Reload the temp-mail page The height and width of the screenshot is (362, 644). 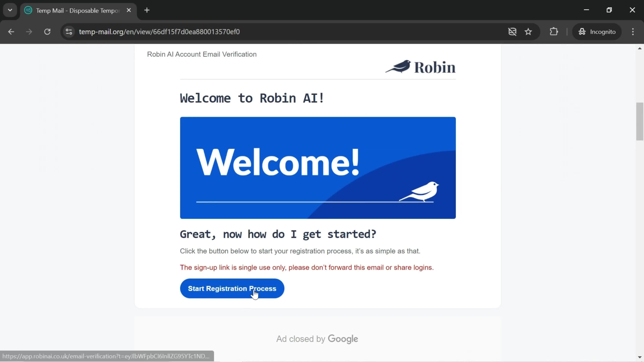pos(47,32)
